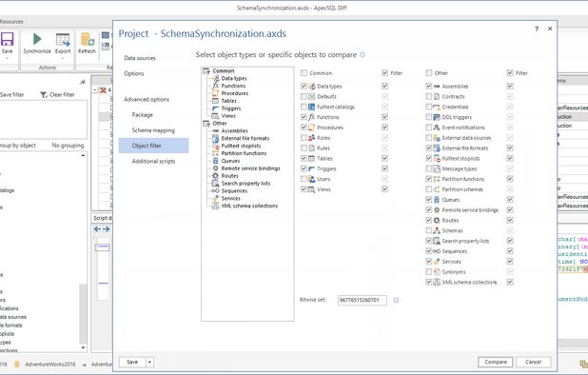Click the left arrow navigation icon in script panel
This screenshot has width=588, height=375.
coord(97,228)
